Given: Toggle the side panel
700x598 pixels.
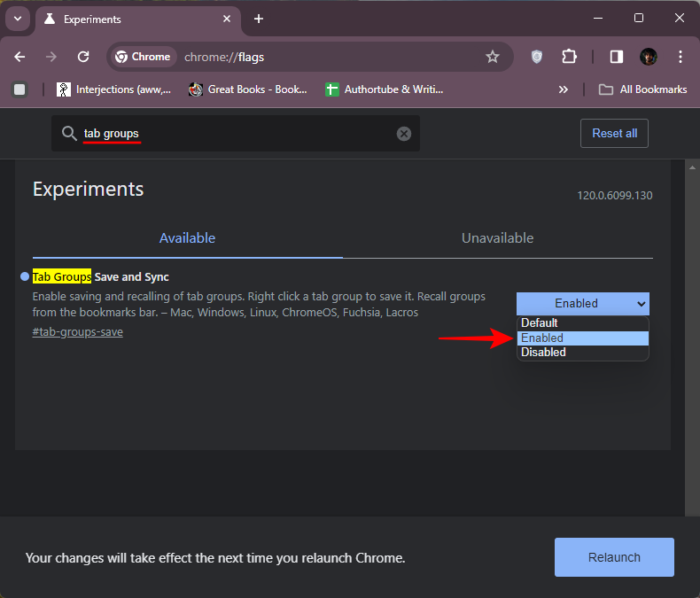Looking at the screenshot, I should click(617, 57).
